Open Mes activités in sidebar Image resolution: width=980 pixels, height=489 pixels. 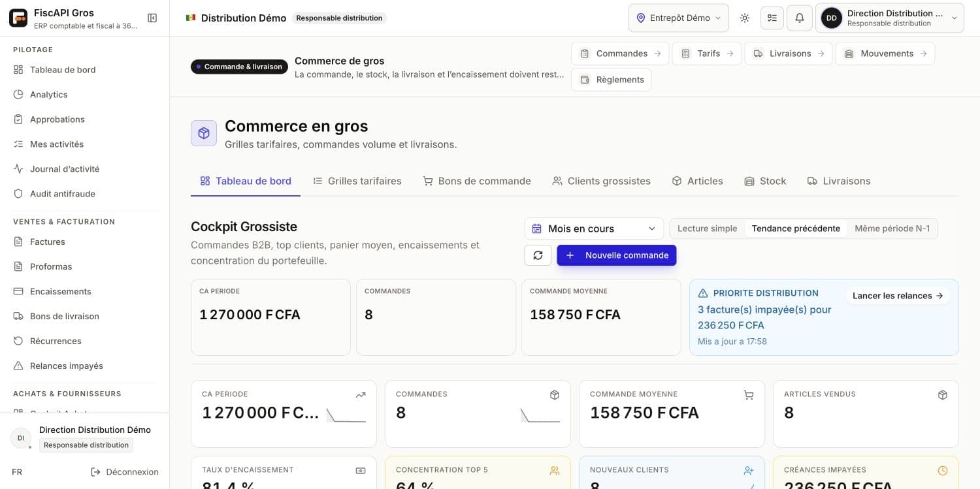85,144
